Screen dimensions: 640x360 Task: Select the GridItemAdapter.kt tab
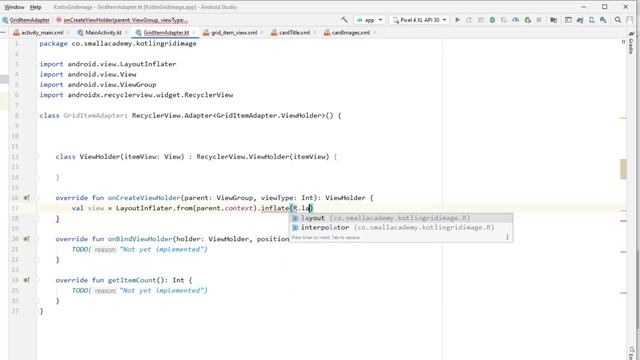click(166, 32)
